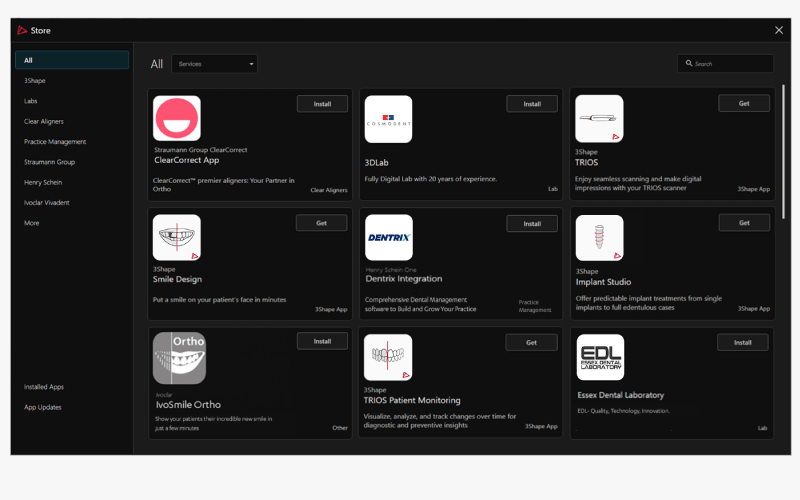Screen dimensions: 800x500
Task: Install Essex Dental Laboratory app
Action: [x=743, y=342]
